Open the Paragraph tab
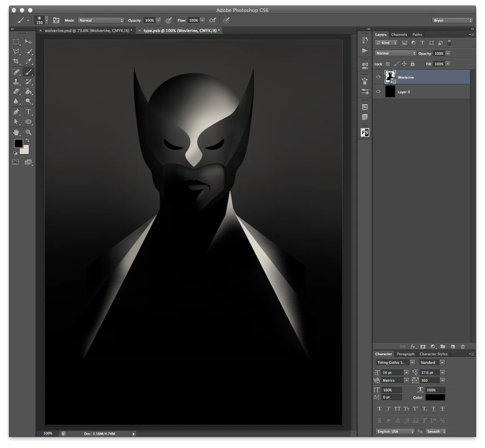This screenshot has height=448, width=485. click(406, 354)
